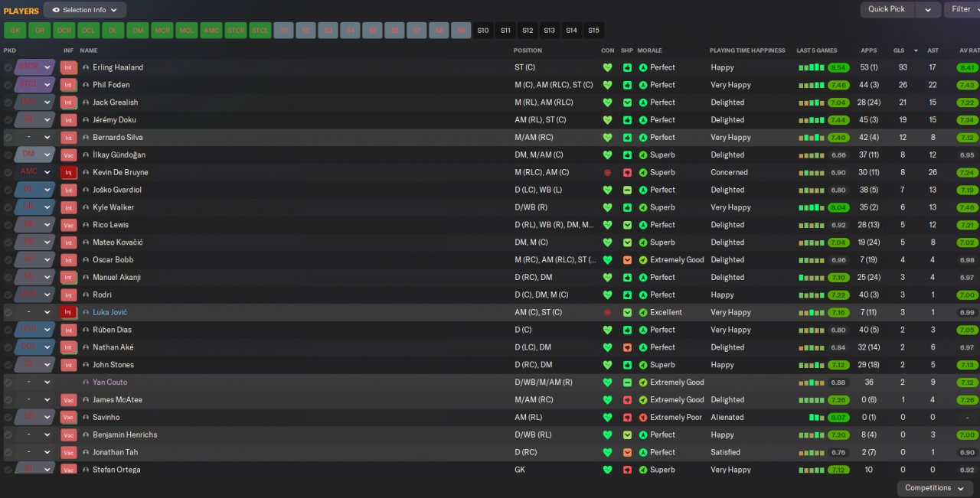Toggle the picked checkbox for Rúben Dias
Image resolution: width=980 pixels, height=498 pixels.
(x=8, y=330)
